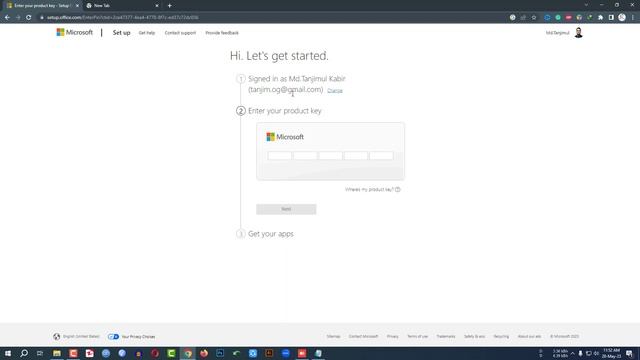
Task: Switch to the New Tab tab
Action: (x=121, y=6)
